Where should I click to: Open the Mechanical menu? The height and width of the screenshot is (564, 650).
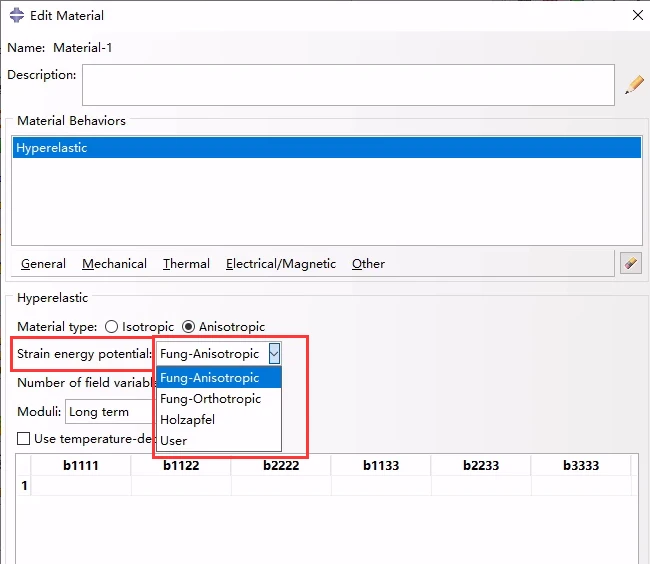pos(114,264)
